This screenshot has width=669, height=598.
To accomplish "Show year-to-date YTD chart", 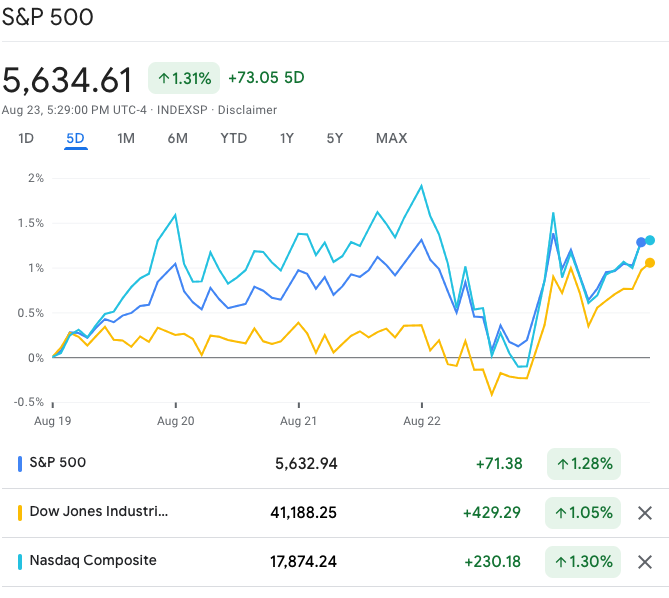I will (x=233, y=138).
